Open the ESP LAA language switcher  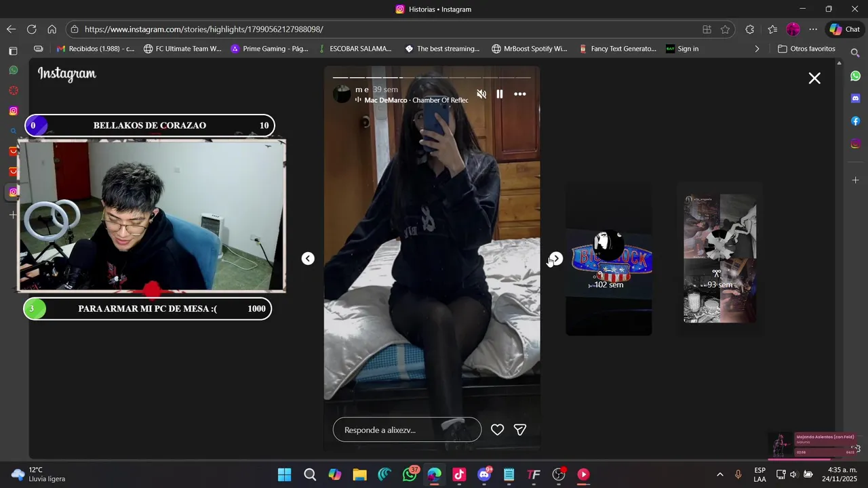pos(759,474)
